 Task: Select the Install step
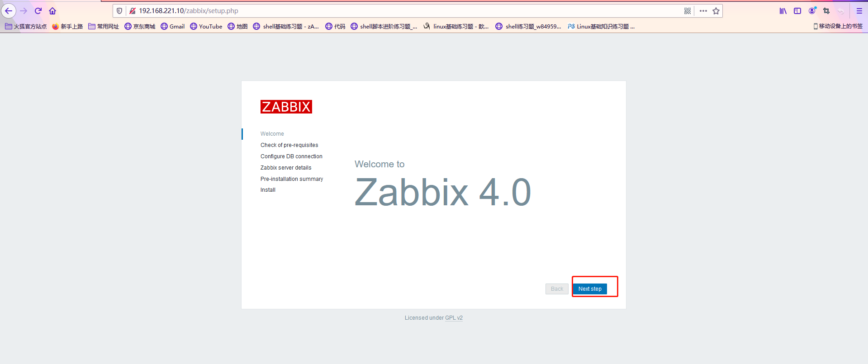click(x=268, y=190)
